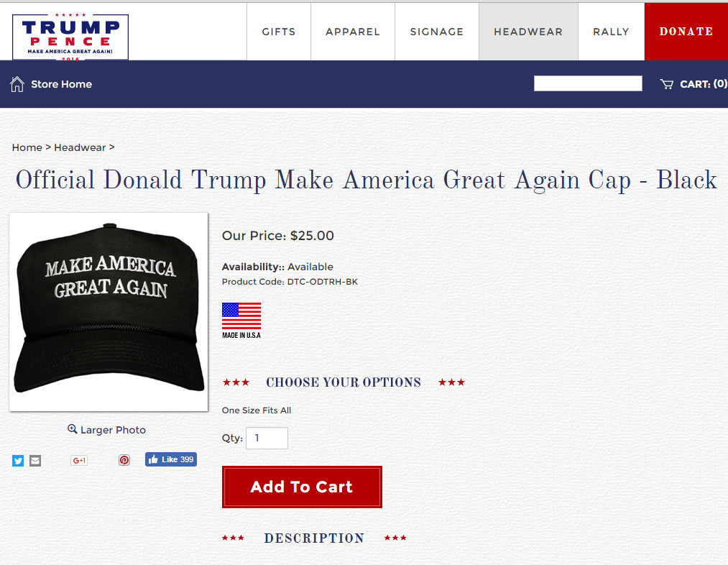This screenshot has height=565, width=728.
Task: Click the black cap product image
Action: [109, 312]
